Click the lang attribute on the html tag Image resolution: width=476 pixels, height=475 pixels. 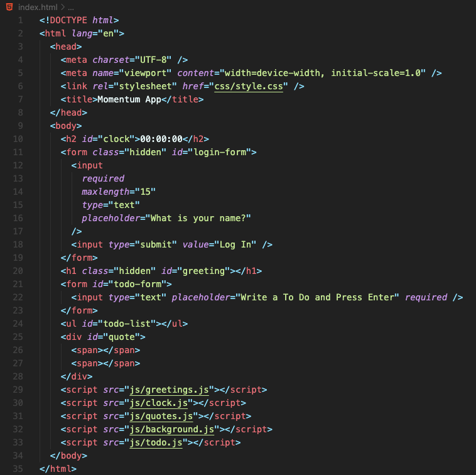pyautogui.click(x=82, y=33)
